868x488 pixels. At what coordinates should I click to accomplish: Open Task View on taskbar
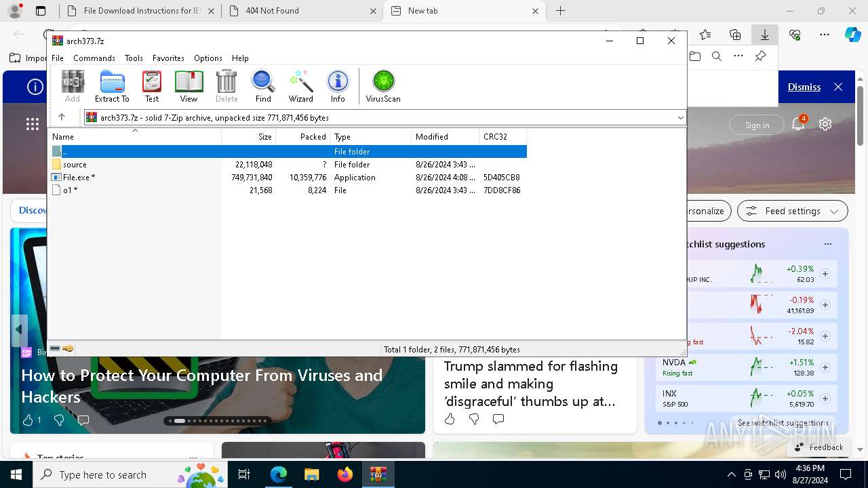(244, 474)
